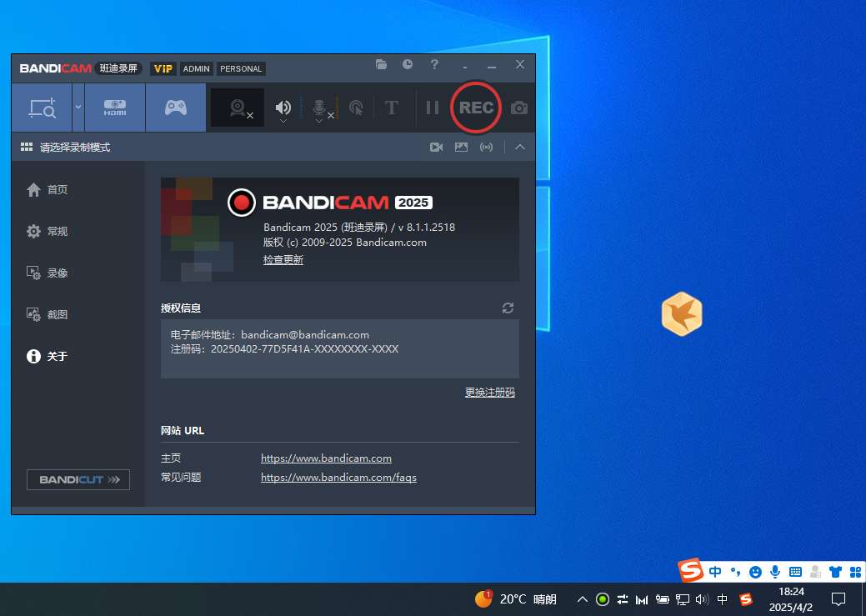Open bandicam.com/faqs link
The height and width of the screenshot is (616, 866).
pos(338,478)
